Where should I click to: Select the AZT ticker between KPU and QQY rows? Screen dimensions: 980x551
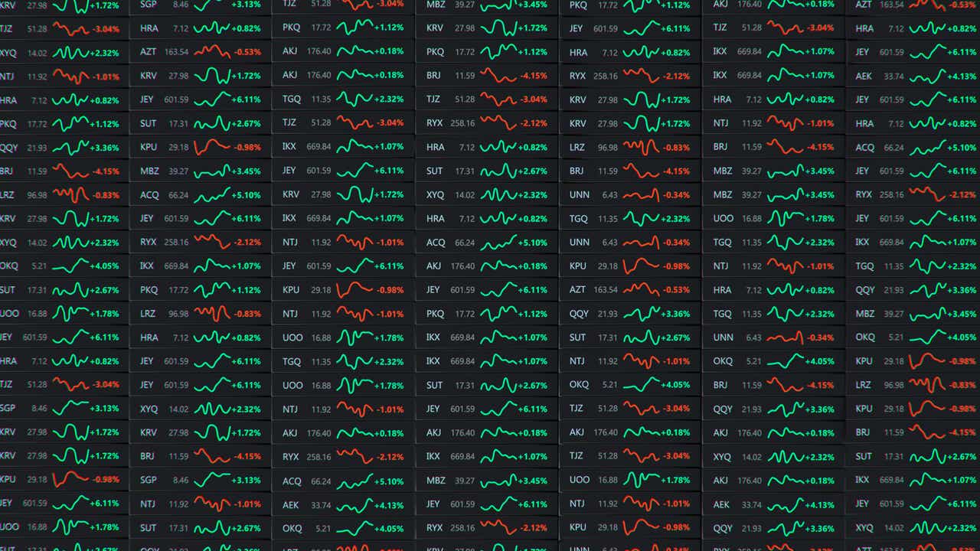click(630, 290)
